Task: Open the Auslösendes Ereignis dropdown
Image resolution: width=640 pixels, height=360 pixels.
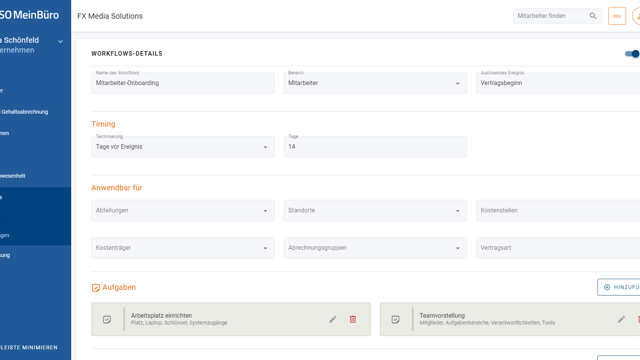Action: click(x=558, y=83)
